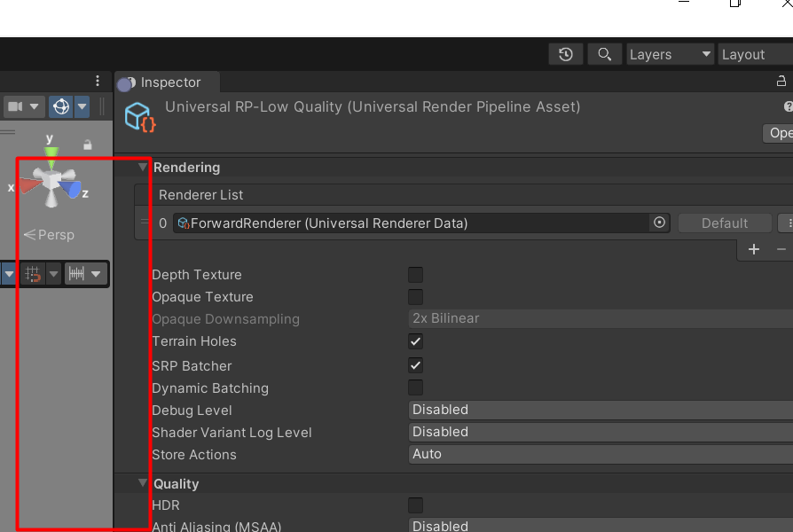Open the snap increment dropdown arrow
793x532 pixels.
pos(96,274)
